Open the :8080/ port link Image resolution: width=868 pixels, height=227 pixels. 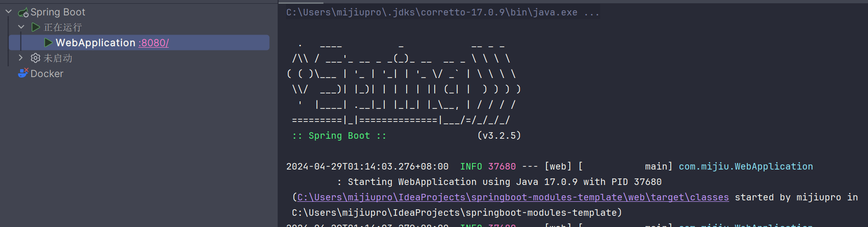(x=154, y=43)
